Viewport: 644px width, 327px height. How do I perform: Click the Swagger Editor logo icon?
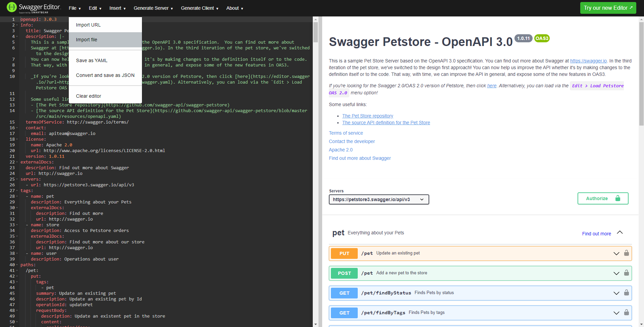tap(12, 7)
